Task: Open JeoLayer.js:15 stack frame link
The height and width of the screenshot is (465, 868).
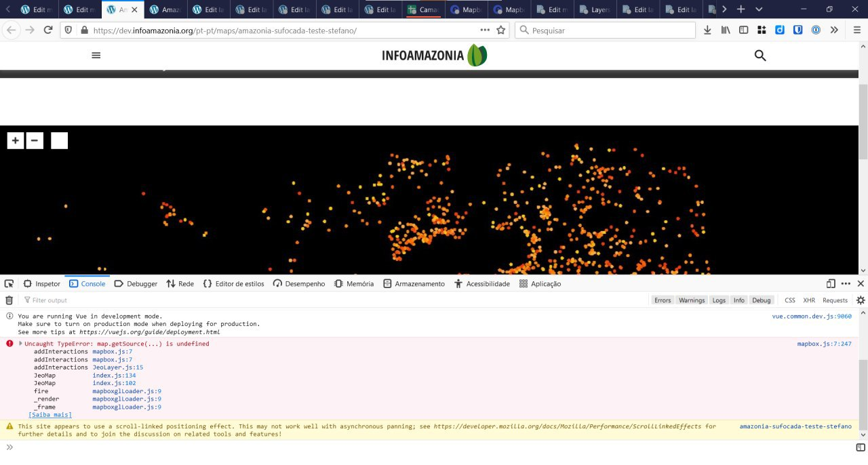Action: [x=117, y=367]
